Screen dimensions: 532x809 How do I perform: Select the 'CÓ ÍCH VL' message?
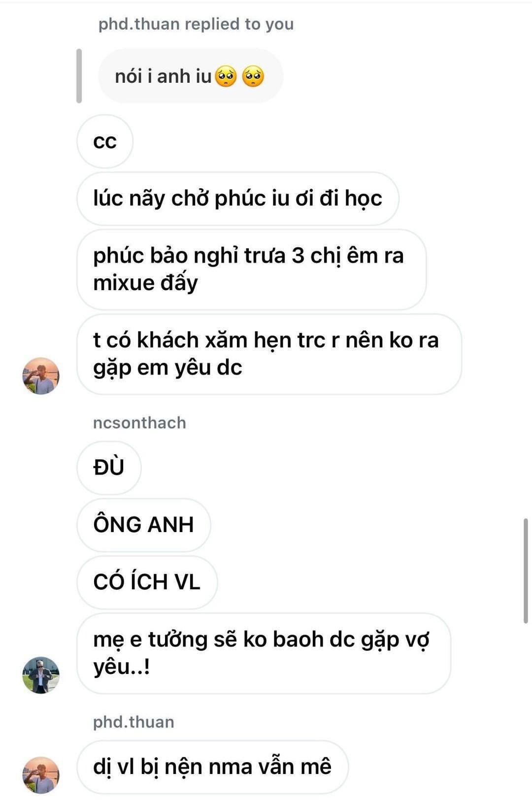coord(147,582)
